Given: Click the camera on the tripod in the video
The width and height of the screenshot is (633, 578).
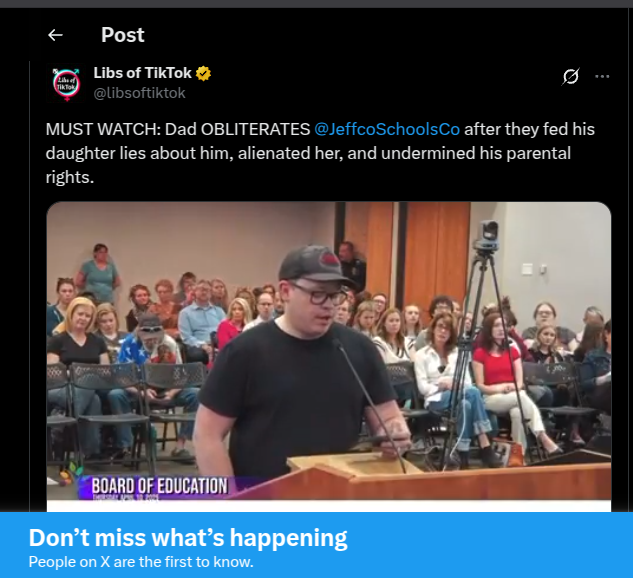Looking at the screenshot, I should pyautogui.click(x=486, y=235).
